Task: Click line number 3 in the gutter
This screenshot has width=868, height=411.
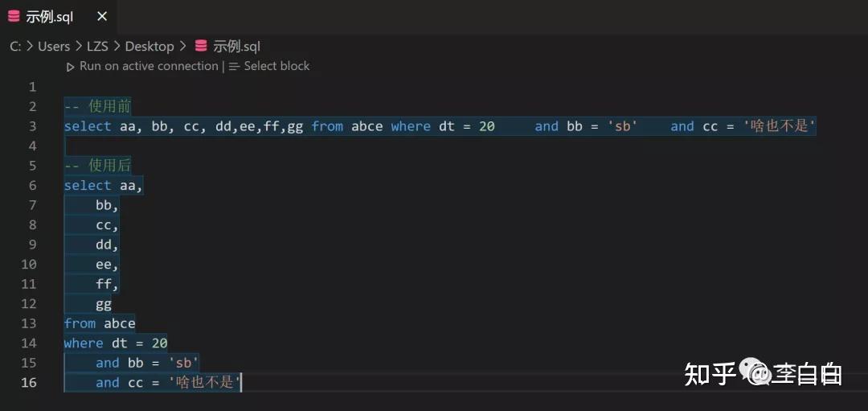Action: click(32, 126)
